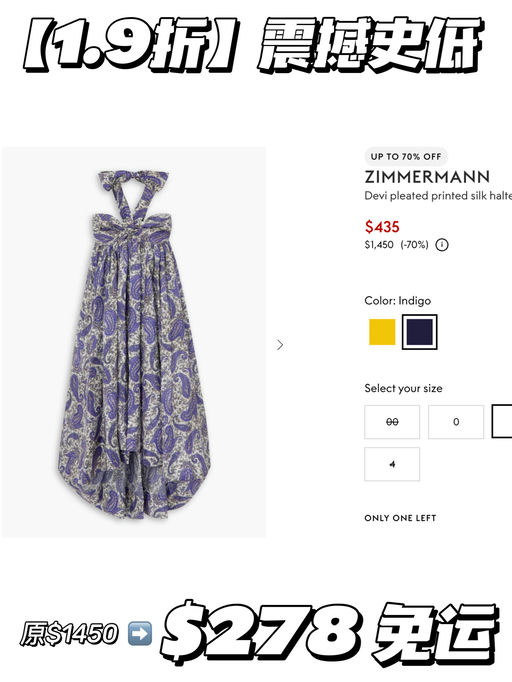512x682 pixels.
Task: Click the $1,450 original price text
Action: [x=379, y=245]
